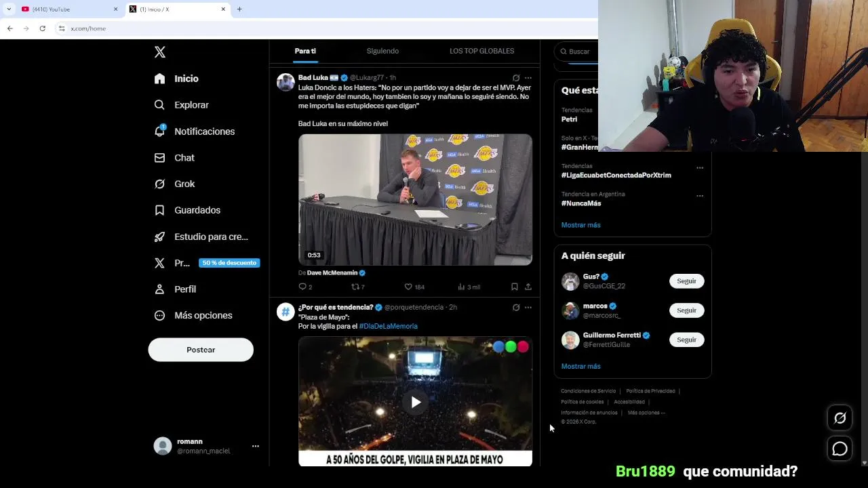
Task: Click Grok icon on Bad Luka post
Action: point(516,78)
